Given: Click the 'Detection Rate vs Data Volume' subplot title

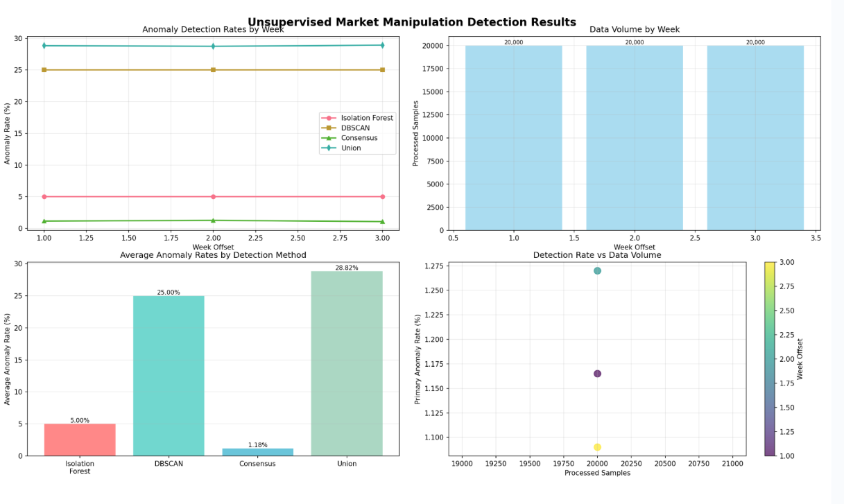Looking at the screenshot, I should (x=597, y=255).
